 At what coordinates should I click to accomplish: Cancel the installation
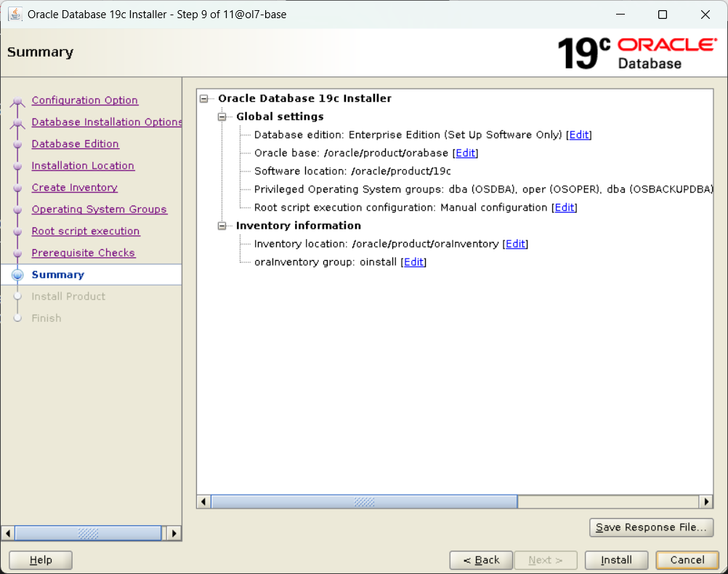pos(687,560)
